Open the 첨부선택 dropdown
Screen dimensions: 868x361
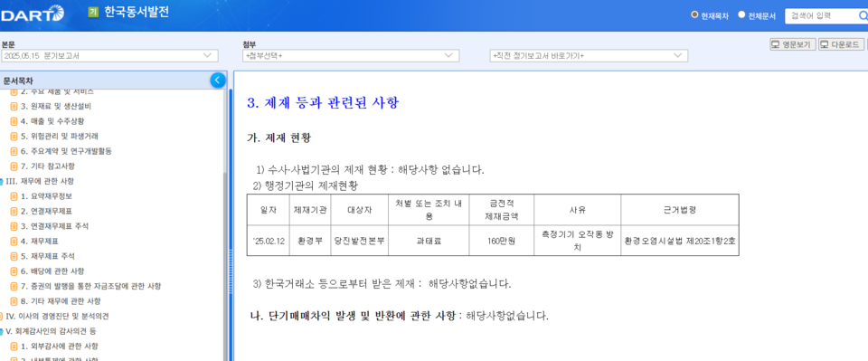point(351,56)
